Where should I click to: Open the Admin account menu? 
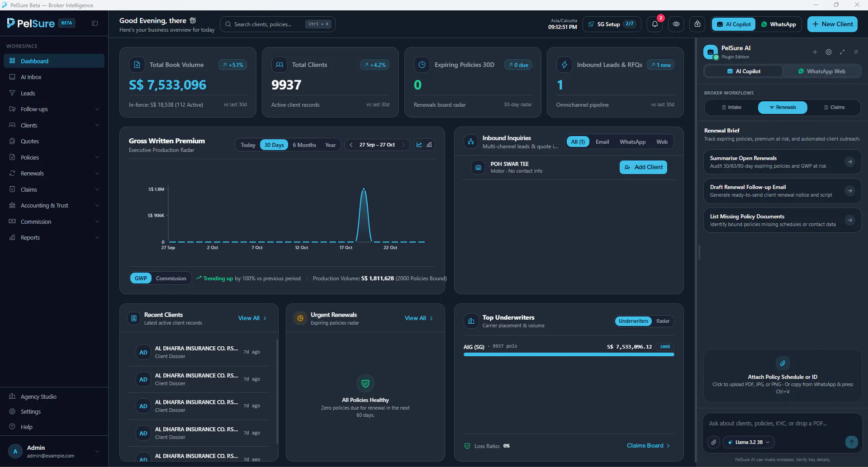[x=54, y=451]
